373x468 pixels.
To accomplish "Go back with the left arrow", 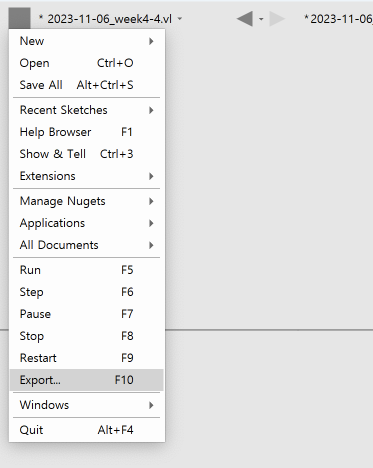I will click(x=245, y=19).
